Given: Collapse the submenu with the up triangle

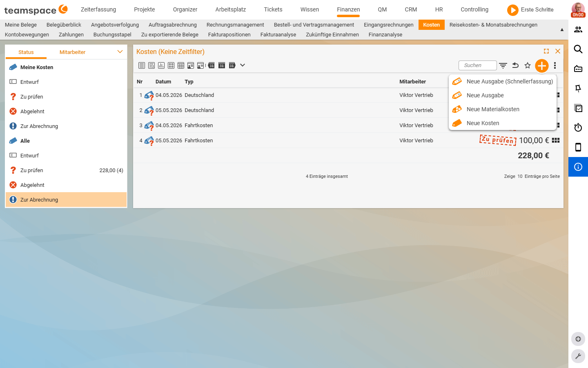Looking at the screenshot, I should point(562,29).
